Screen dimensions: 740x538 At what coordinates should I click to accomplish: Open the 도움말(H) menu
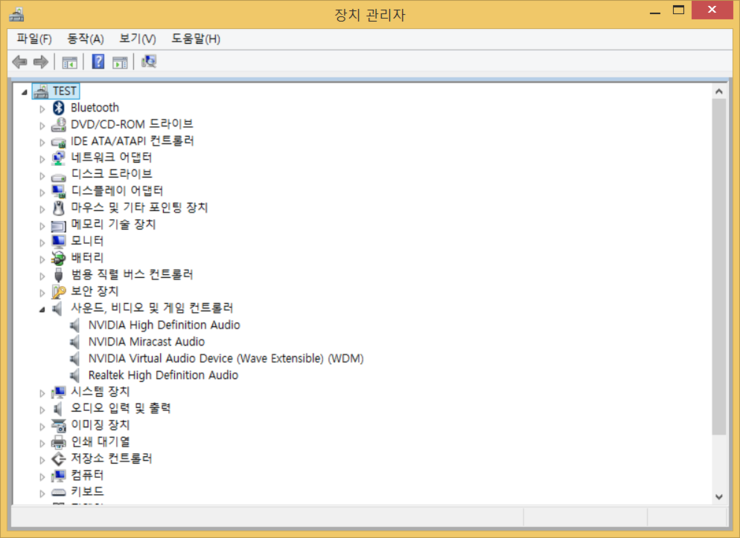[195, 39]
